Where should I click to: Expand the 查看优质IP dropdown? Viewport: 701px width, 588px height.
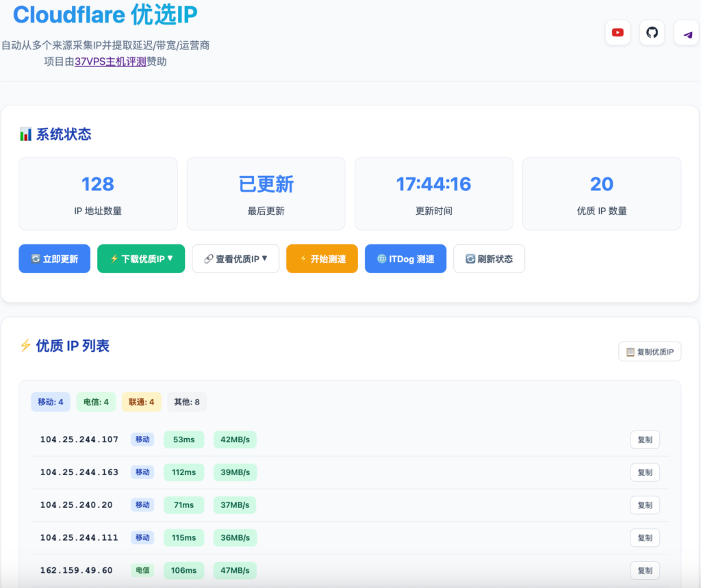235,259
